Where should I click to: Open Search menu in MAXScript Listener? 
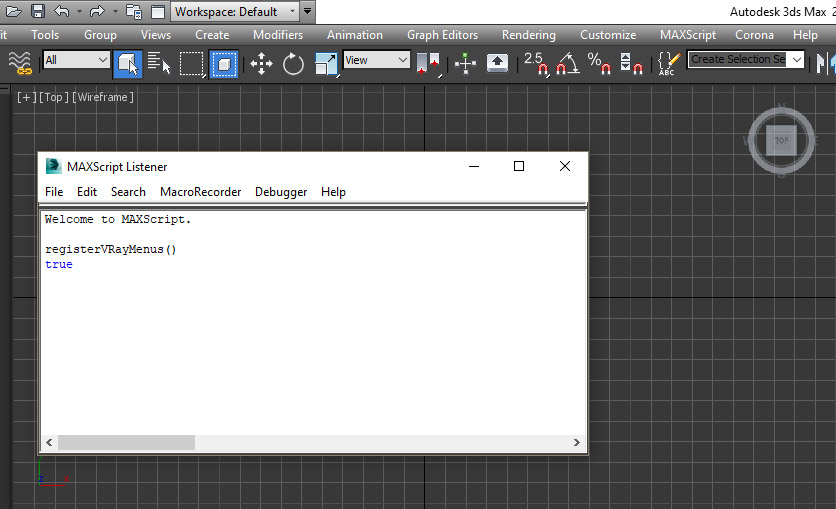click(128, 192)
